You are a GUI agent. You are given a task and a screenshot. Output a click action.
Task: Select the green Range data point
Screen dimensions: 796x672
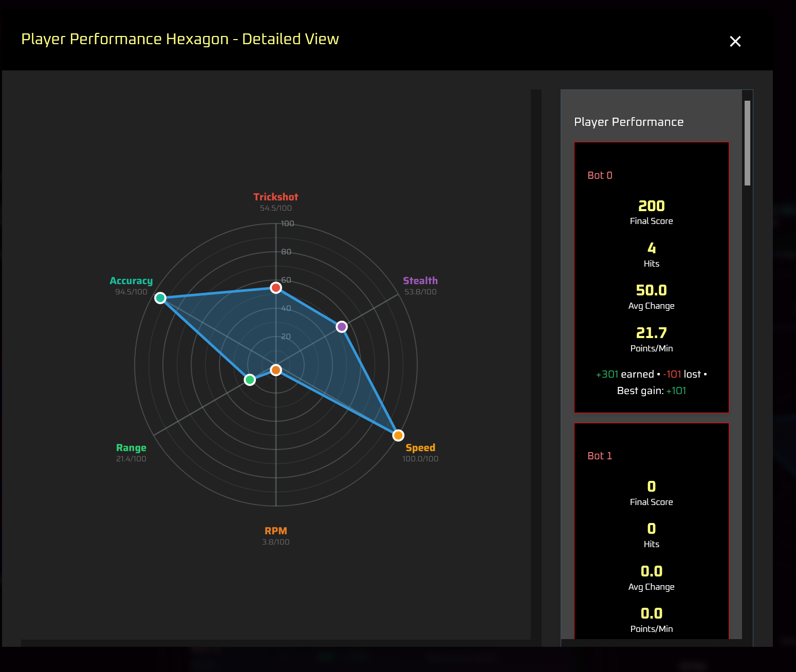(250, 379)
